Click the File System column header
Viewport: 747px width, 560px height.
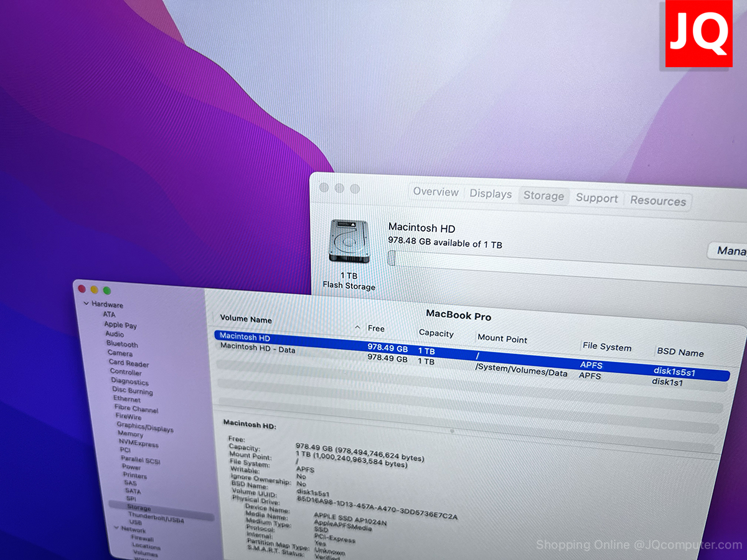[x=607, y=348]
